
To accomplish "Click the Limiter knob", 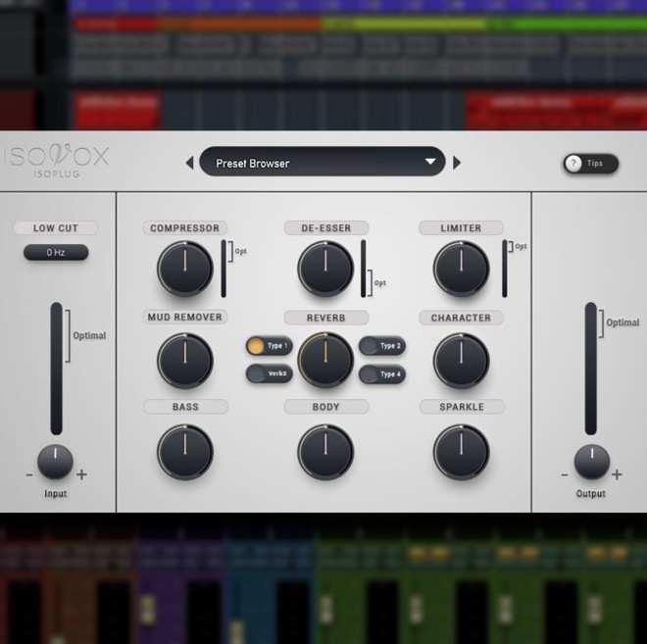I will [x=461, y=269].
